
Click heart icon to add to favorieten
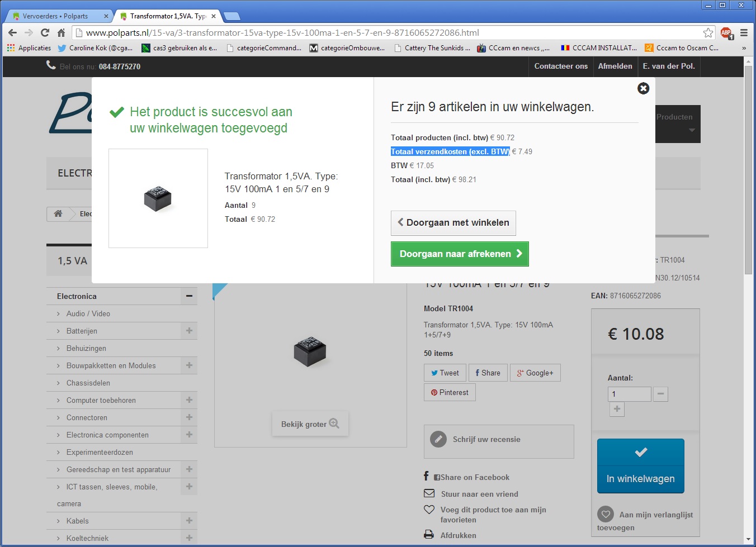coord(429,510)
